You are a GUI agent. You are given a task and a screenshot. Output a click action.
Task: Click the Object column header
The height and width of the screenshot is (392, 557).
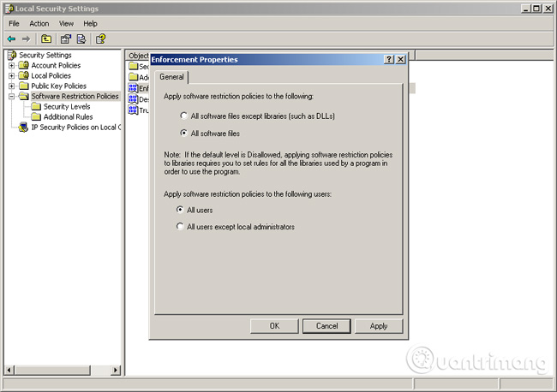(138, 56)
